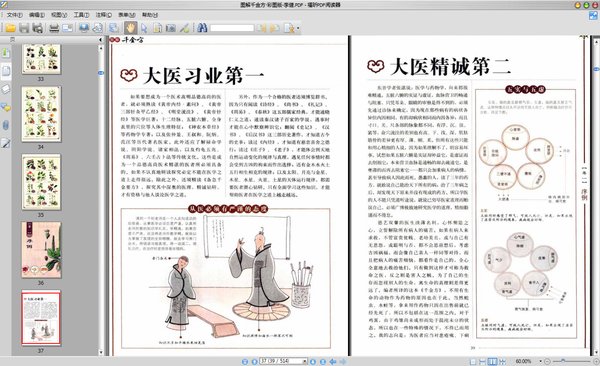Click the previous view blue arrow
600x366 pixels.
[333, 361]
